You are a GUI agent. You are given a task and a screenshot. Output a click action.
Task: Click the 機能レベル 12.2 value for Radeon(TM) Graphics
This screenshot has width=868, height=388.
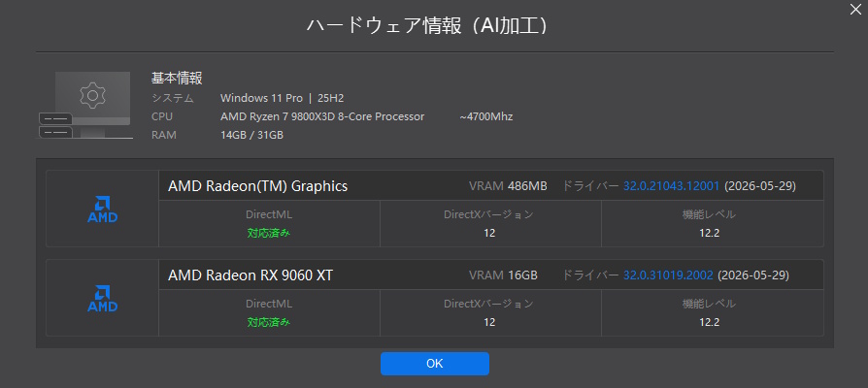tap(709, 233)
